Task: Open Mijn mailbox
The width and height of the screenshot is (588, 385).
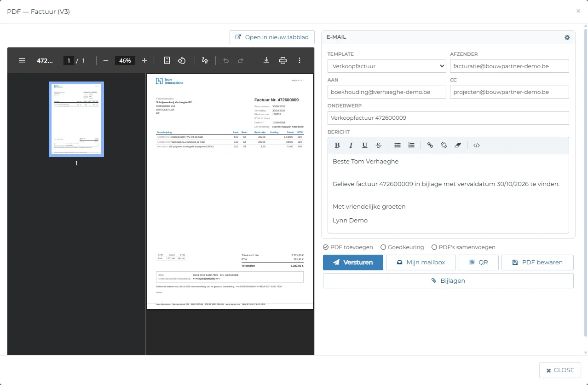Action: (x=421, y=262)
